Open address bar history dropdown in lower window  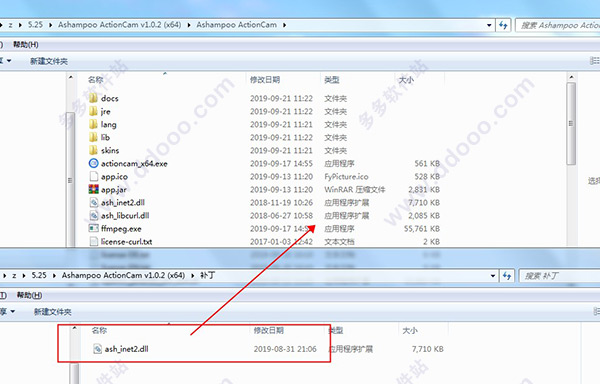[x=493, y=276]
